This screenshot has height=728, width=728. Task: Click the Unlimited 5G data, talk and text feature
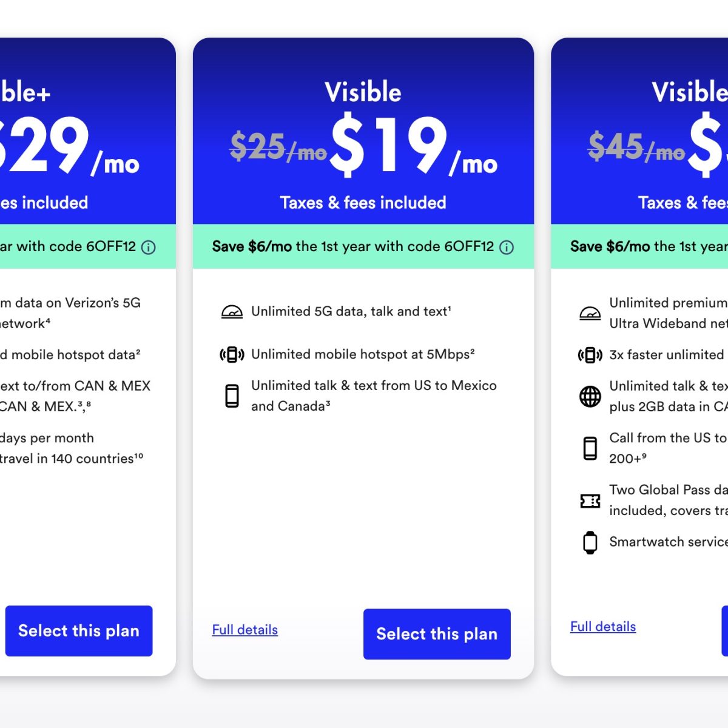[x=351, y=311]
